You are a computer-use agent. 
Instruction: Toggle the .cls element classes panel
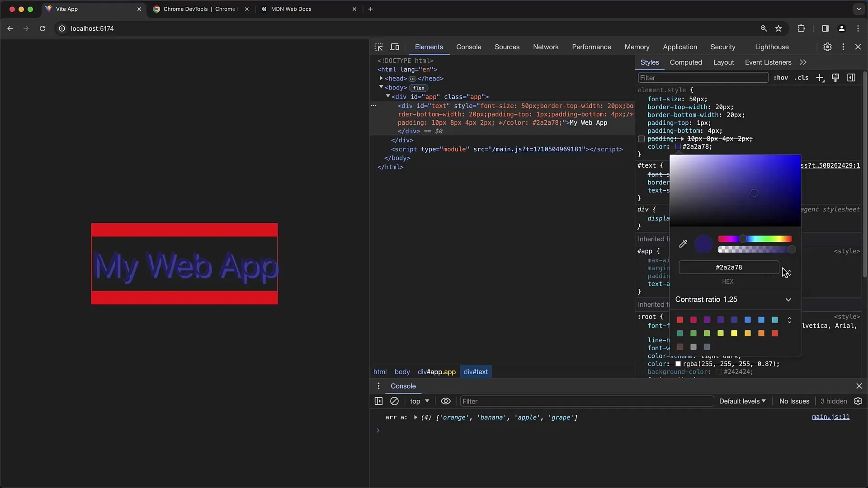point(802,78)
